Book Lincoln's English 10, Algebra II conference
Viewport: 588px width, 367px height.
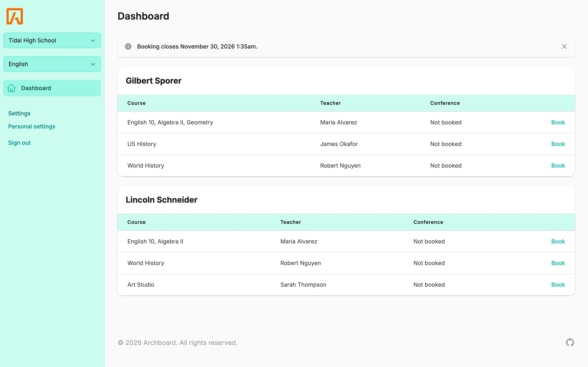tap(558, 242)
